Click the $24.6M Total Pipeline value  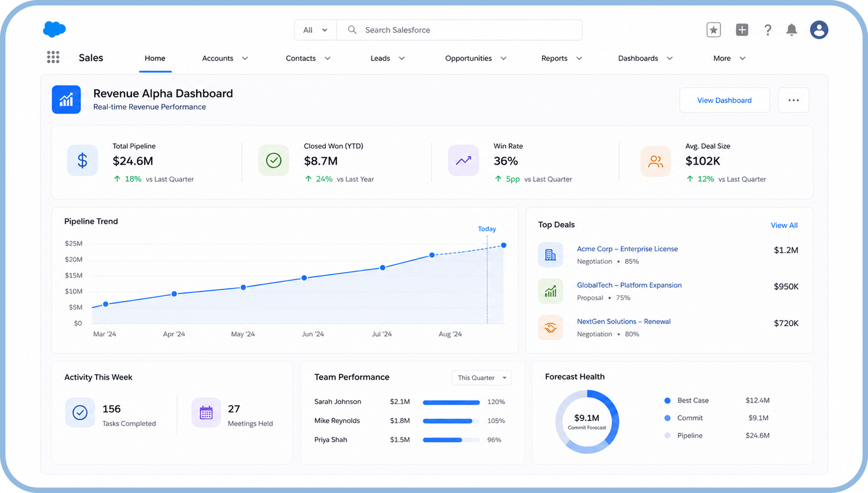click(133, 161)
